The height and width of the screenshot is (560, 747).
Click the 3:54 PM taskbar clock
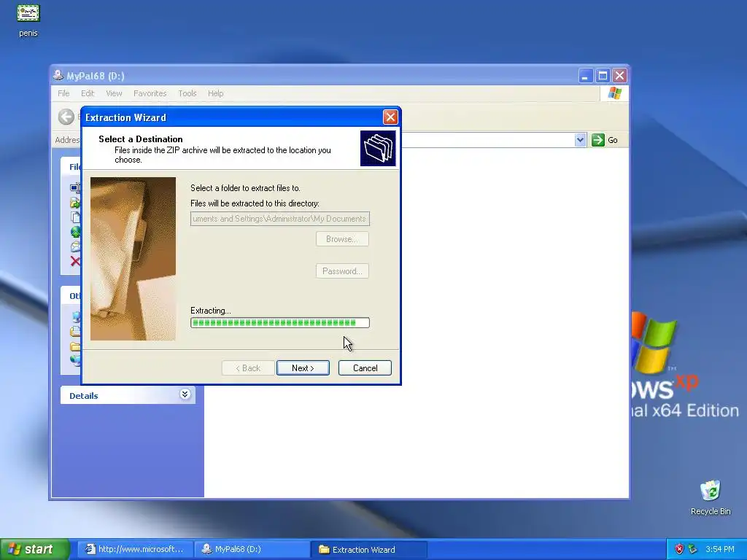pos(720,549)
